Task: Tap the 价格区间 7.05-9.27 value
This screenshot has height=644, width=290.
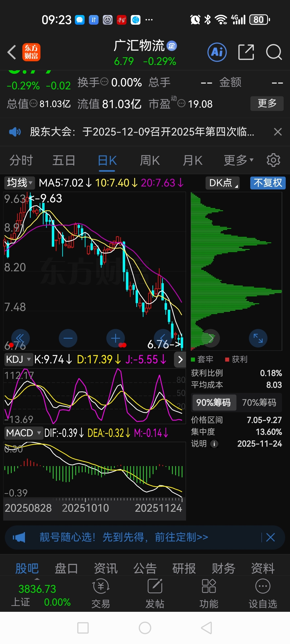Action: click(264, 420)
